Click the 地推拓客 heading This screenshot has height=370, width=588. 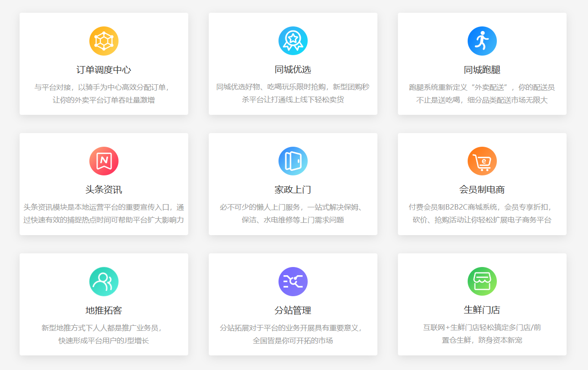[104, 310]
